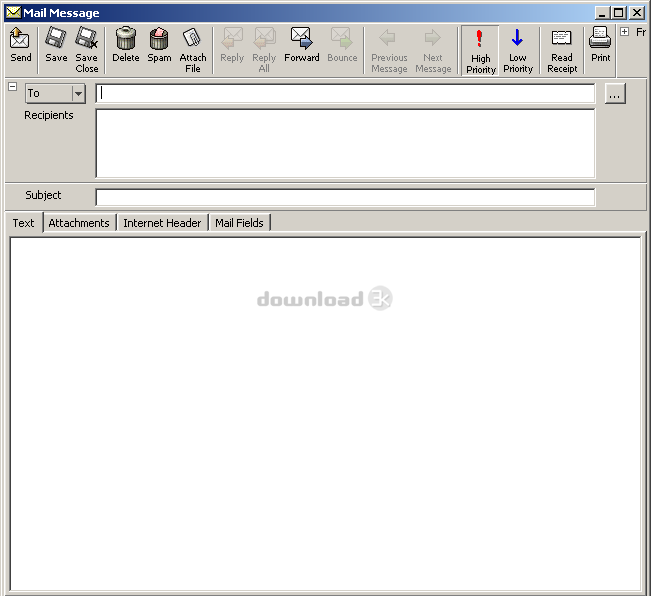651x596 pixels.
Task: Print the message with the printer icon
Action: 600,45
